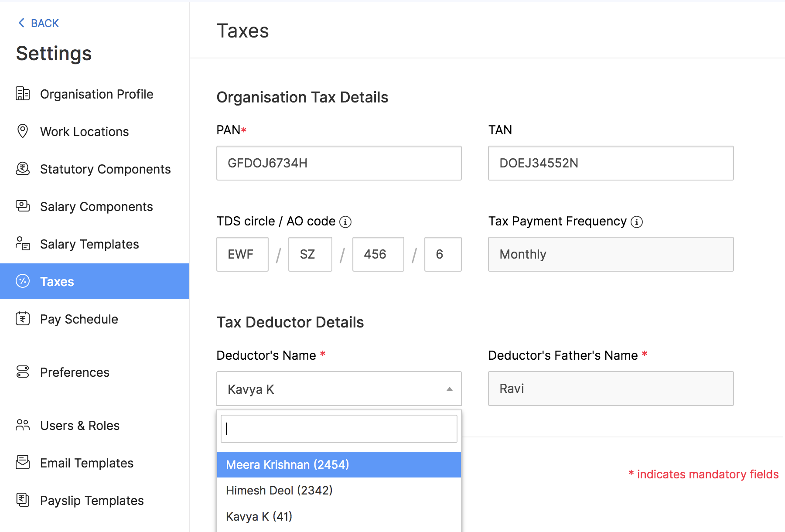
Task: Click the BACK link
Action: coord(38,23)
